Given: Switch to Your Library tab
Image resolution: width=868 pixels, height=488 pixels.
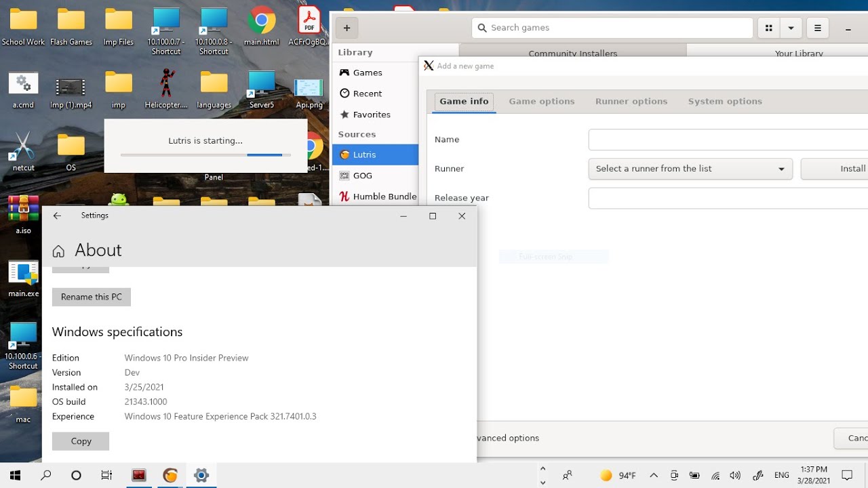Looking at the screenshot, I should (799, 53).
